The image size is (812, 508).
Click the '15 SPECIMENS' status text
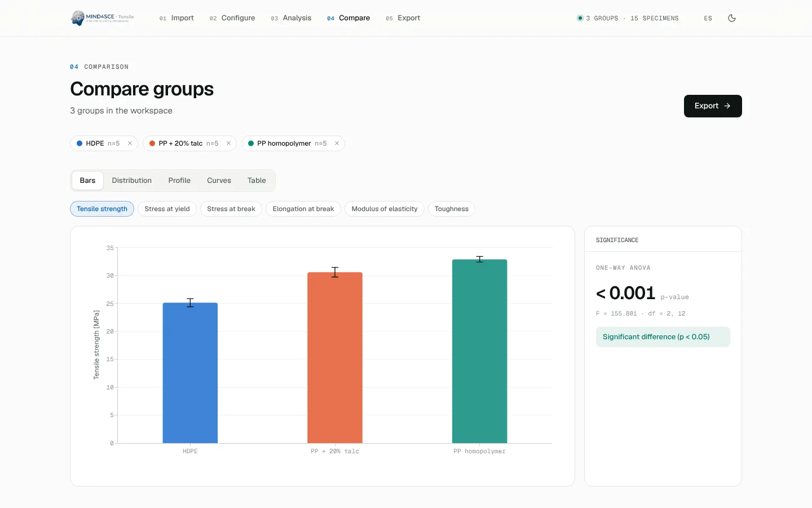point(655,19)
